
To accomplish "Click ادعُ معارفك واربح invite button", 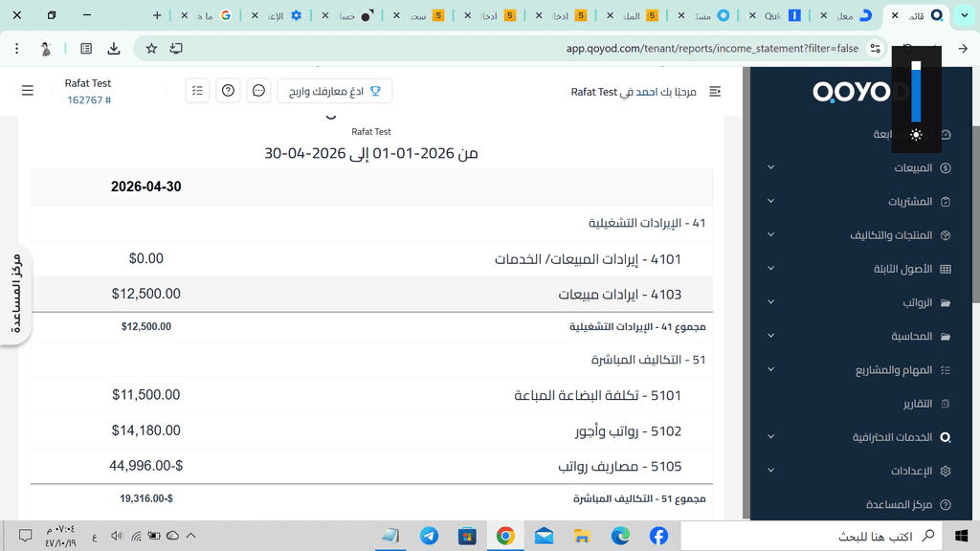I will pyautogui.click(x=334, y=91).
